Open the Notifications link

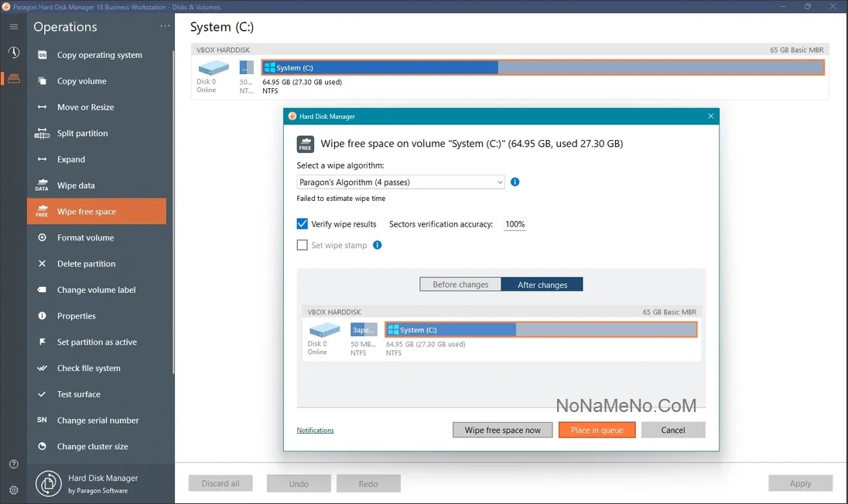point(316,431)
